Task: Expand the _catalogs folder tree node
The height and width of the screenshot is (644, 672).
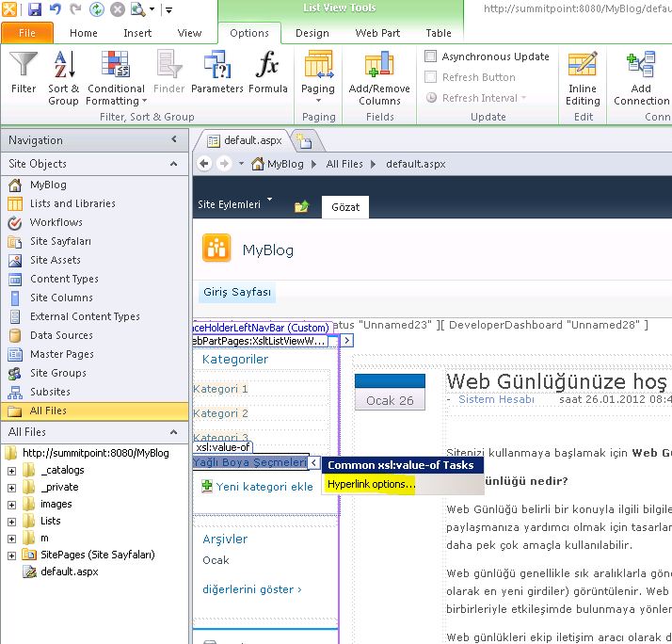Action: click(x=11, y=470)
